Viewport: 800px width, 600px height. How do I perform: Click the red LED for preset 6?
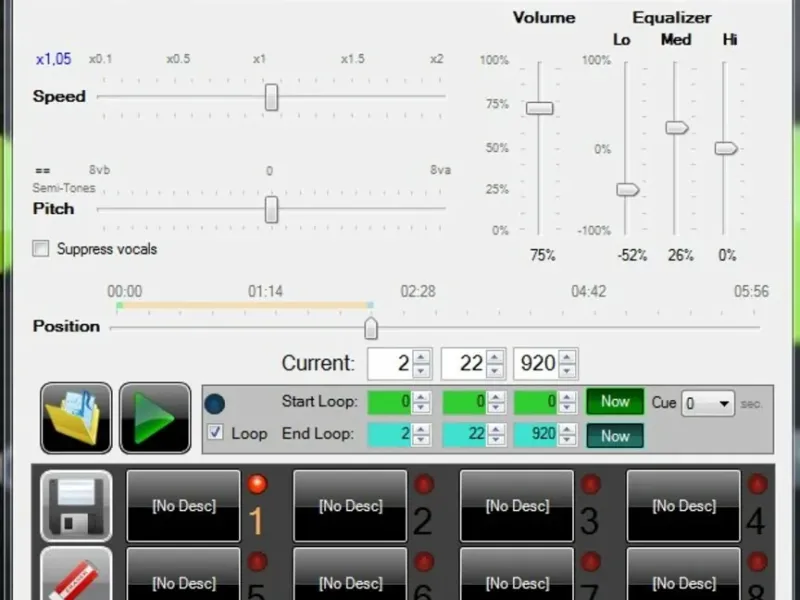(x=423, y=561)
